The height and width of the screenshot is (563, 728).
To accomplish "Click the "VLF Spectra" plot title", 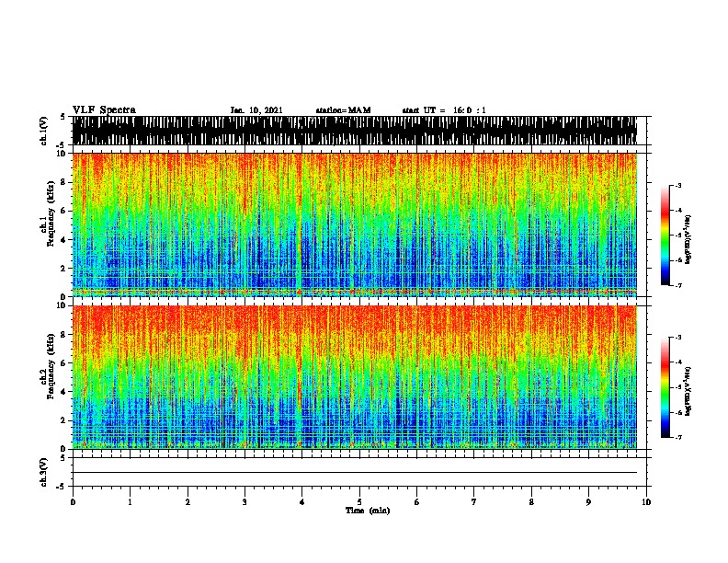I will pyautogui.click(x=104, y=109).
